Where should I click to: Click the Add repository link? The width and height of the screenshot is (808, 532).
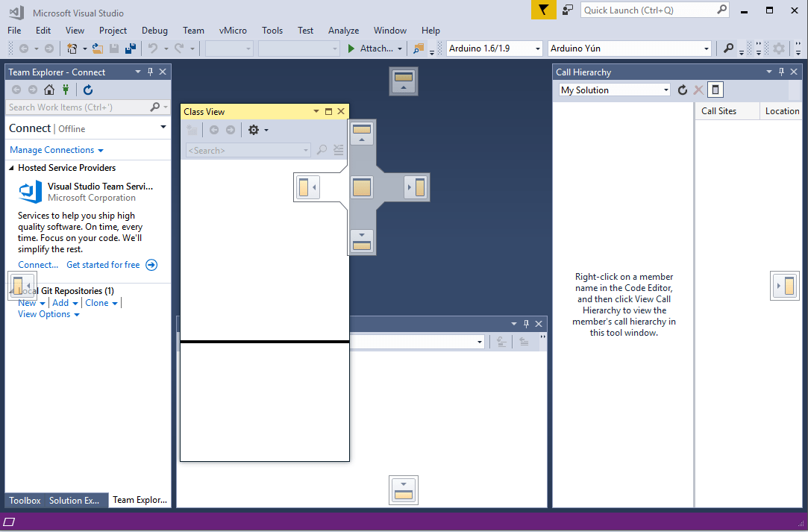[60, 303]
